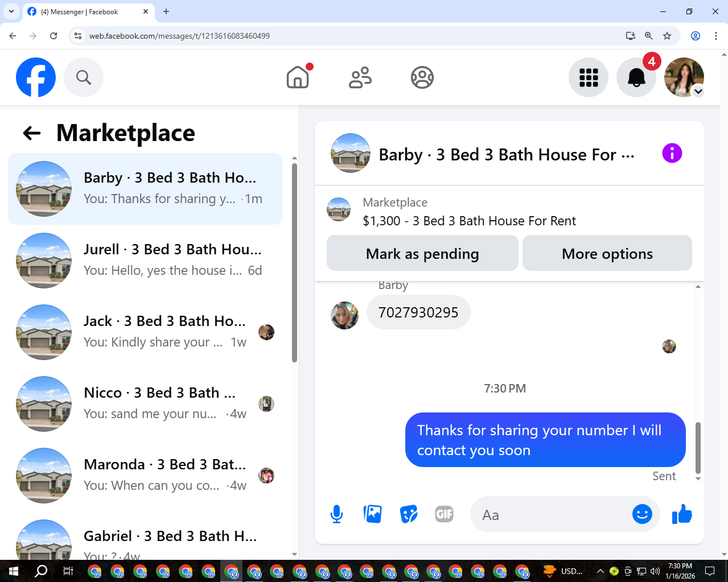728x582 pixels.
Task: Click the install app icon in address bar
Action: pyautogui.click(x=630, y=36)
